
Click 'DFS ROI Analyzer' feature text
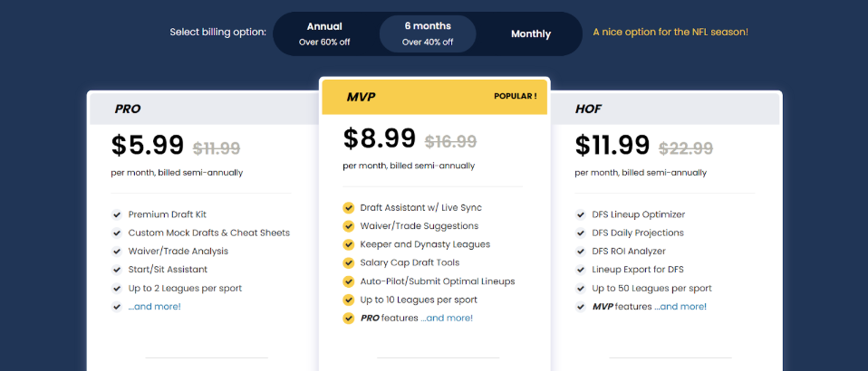(x=629, y=251)
